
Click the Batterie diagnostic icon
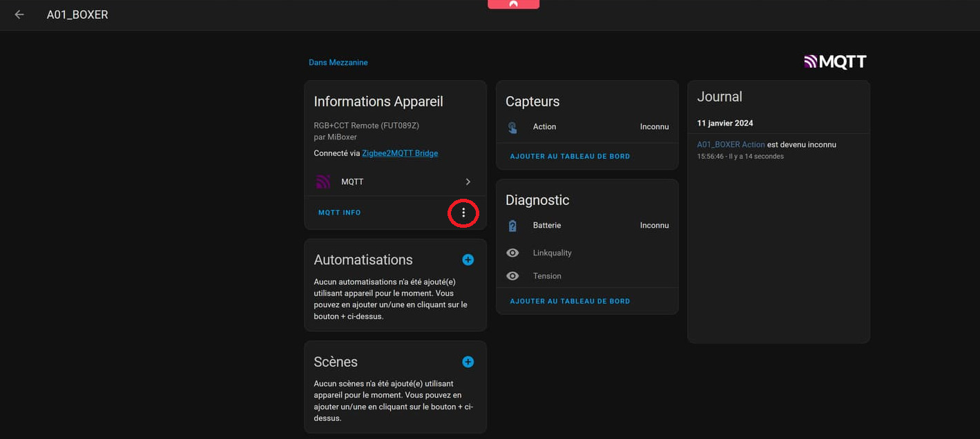[512, 226]
